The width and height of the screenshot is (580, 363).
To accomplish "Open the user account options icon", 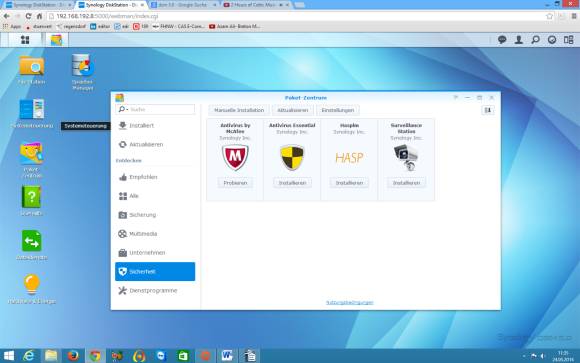I will pos(519,40).
